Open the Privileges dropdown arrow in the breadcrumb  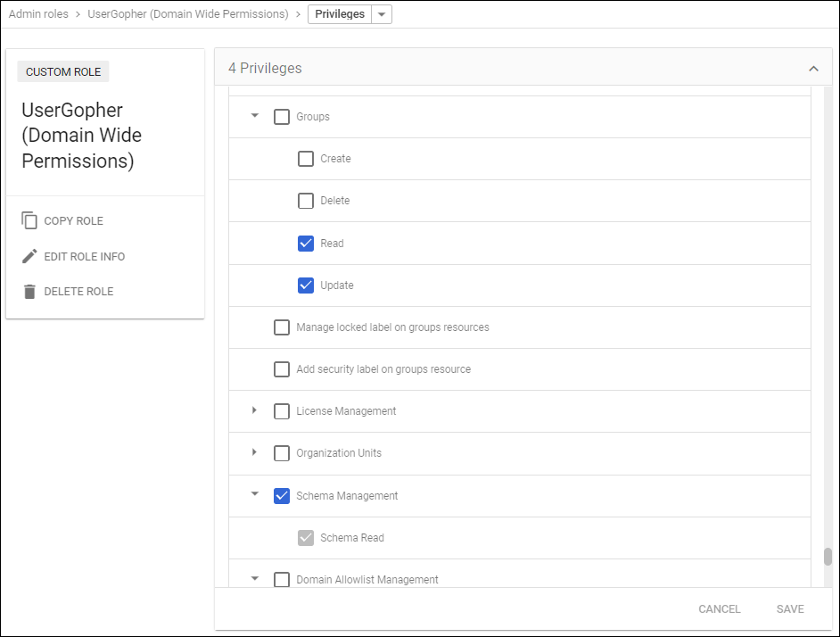click(381, 13)
